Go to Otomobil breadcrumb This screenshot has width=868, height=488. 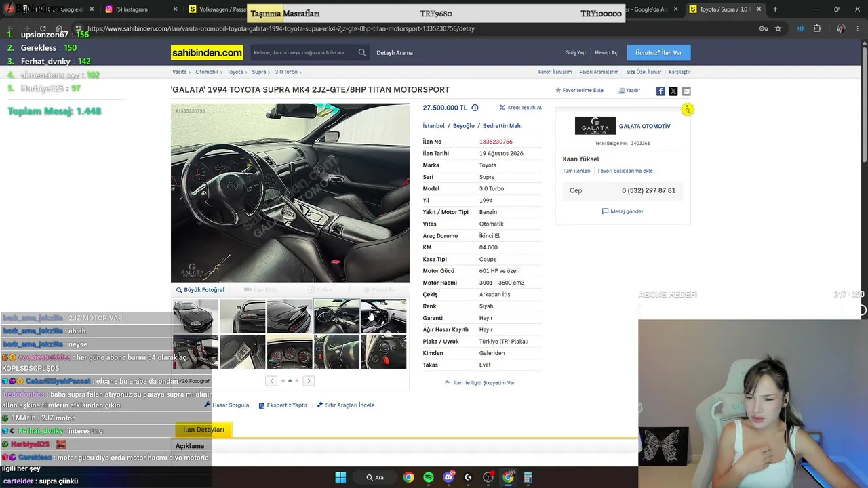point(208,72)
